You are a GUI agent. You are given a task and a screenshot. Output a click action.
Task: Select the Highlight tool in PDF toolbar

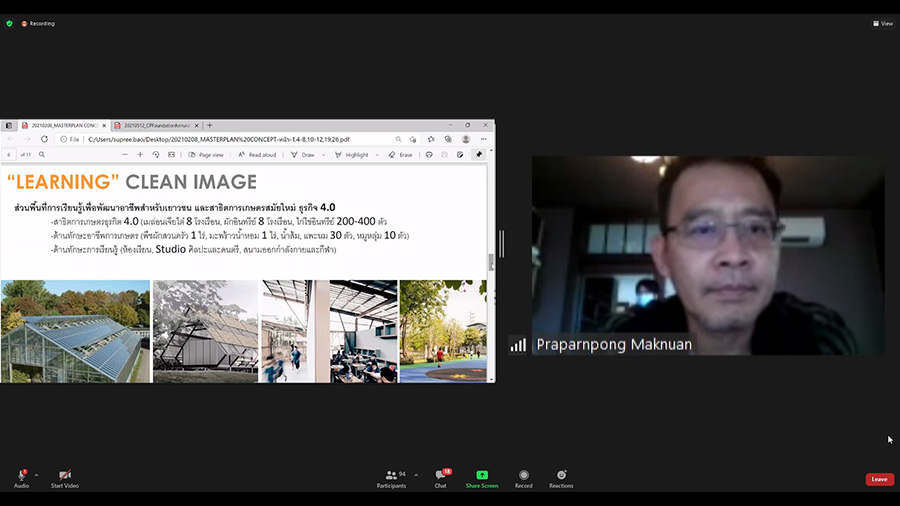[352, 155]
